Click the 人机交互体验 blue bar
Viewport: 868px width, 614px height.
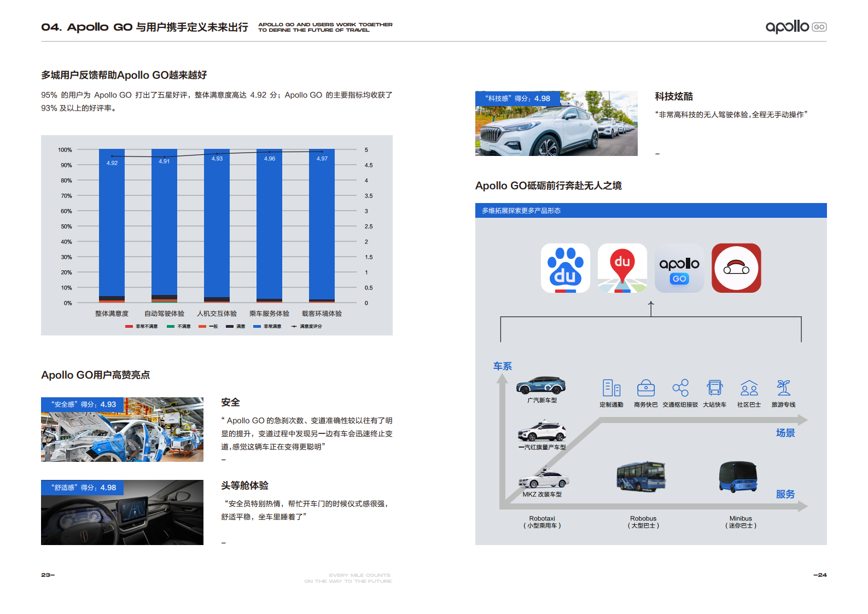217,223
